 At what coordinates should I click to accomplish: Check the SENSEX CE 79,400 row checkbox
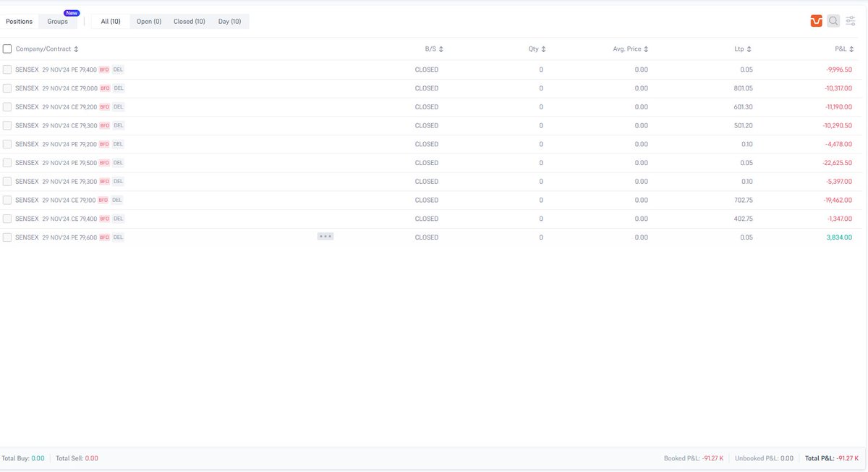pyautogui.click(x=7, y=219)
